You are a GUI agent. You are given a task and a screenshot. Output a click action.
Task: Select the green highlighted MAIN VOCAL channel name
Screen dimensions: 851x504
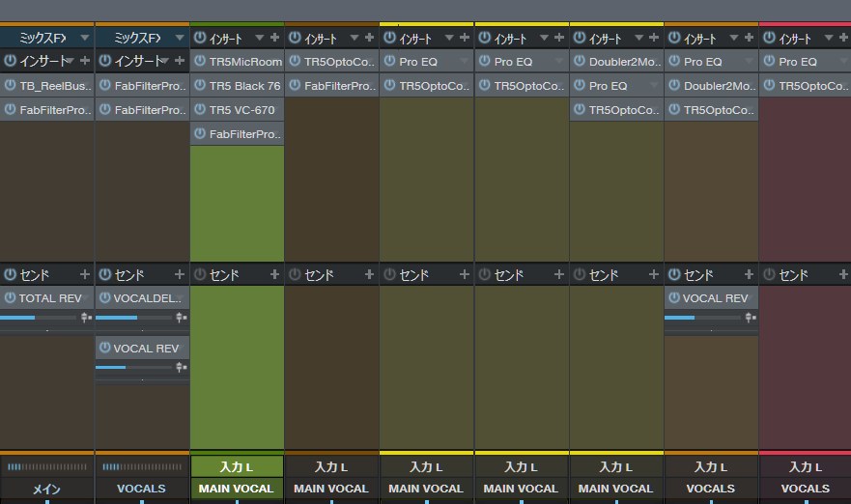237,489
